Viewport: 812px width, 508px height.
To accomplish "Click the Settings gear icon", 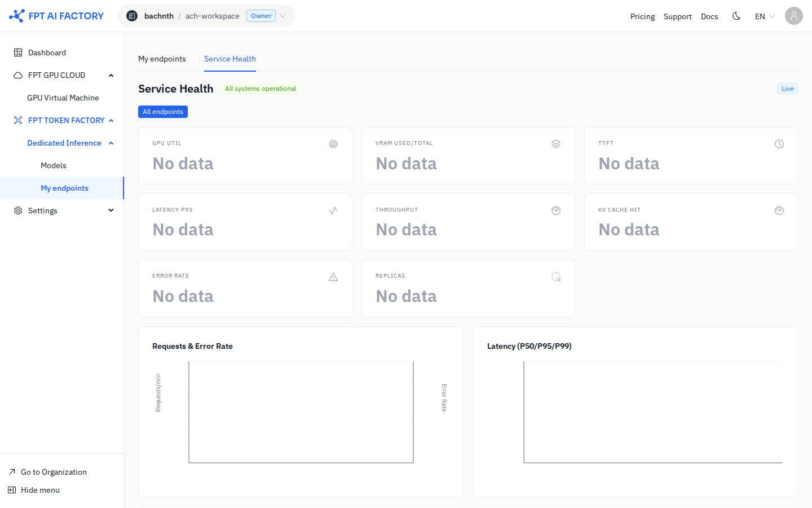I will pyautogui.click(x=18, y=211).
